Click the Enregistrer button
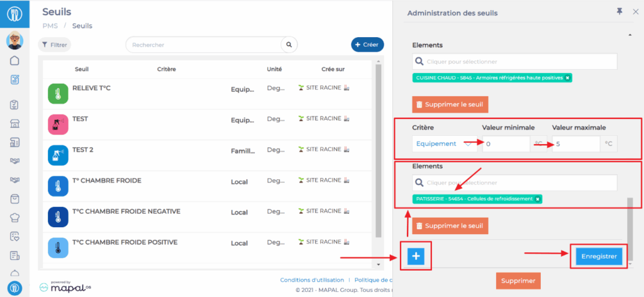 click(598, 256)
